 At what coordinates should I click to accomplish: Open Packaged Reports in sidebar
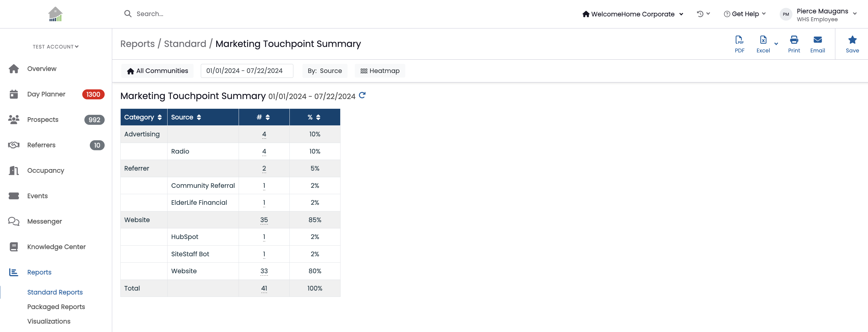(x=56, y=307)
